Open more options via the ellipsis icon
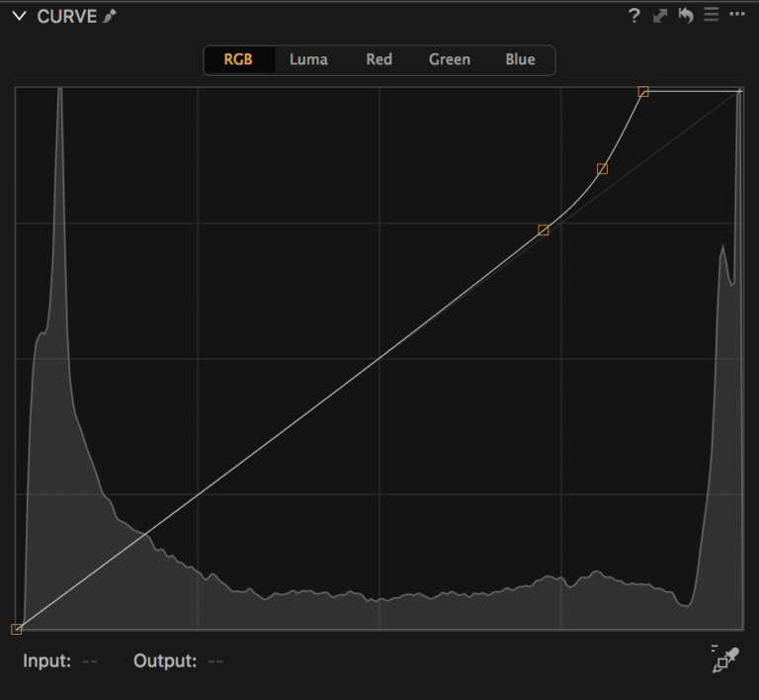Image resolution: width=759 pixels, height=700 pixels. (737, 16)
